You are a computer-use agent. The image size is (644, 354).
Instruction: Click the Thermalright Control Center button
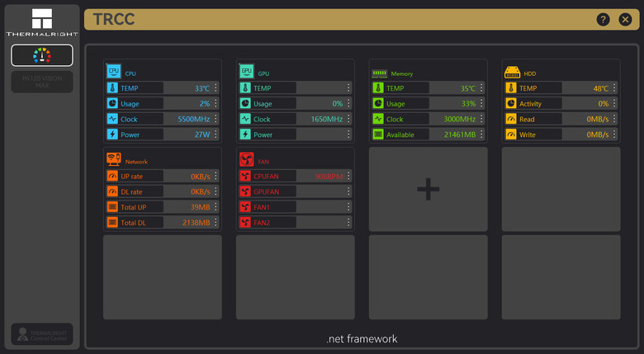(42, 334)
